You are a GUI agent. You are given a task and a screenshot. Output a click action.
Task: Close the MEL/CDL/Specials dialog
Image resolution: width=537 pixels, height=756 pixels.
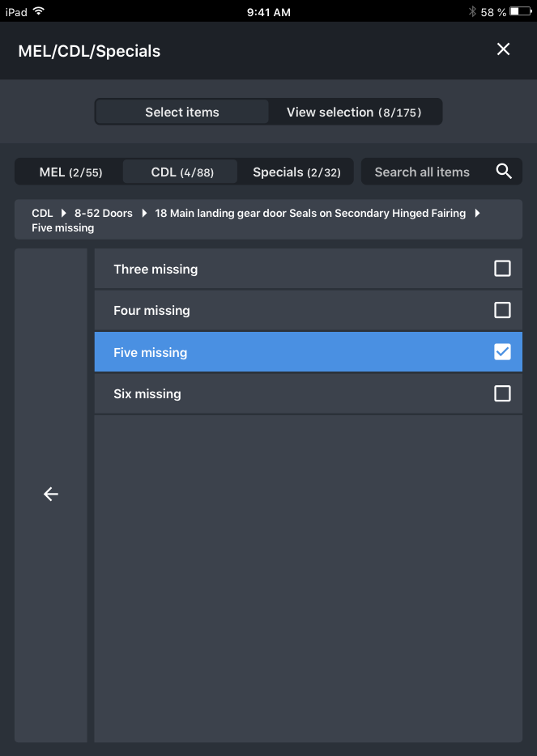[x=503, y=49]
